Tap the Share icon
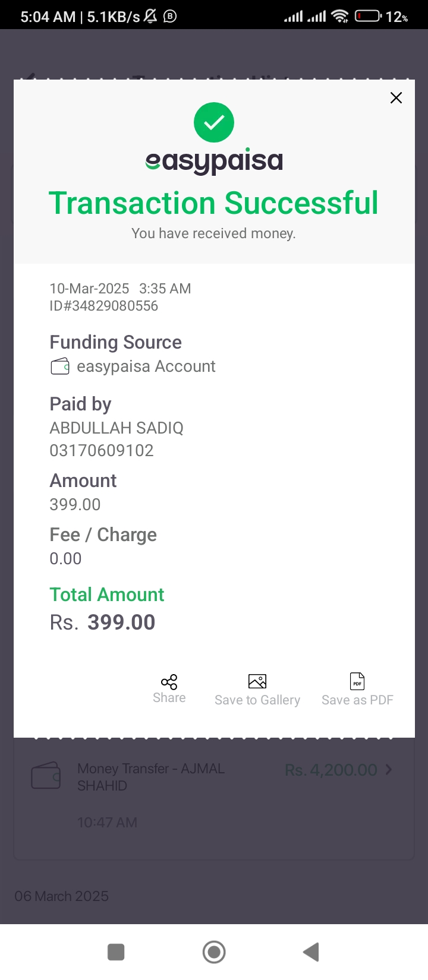The image size is (428, 980). coord(169,682)
